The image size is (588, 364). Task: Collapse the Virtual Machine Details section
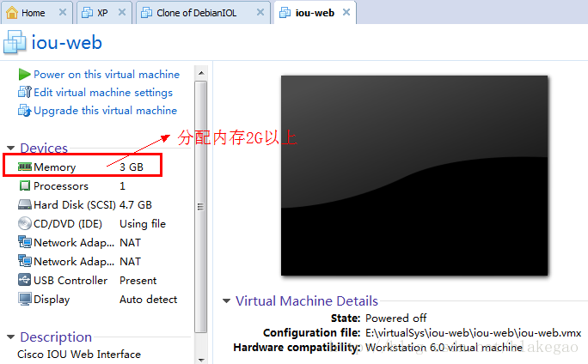(x=226, y=300)
